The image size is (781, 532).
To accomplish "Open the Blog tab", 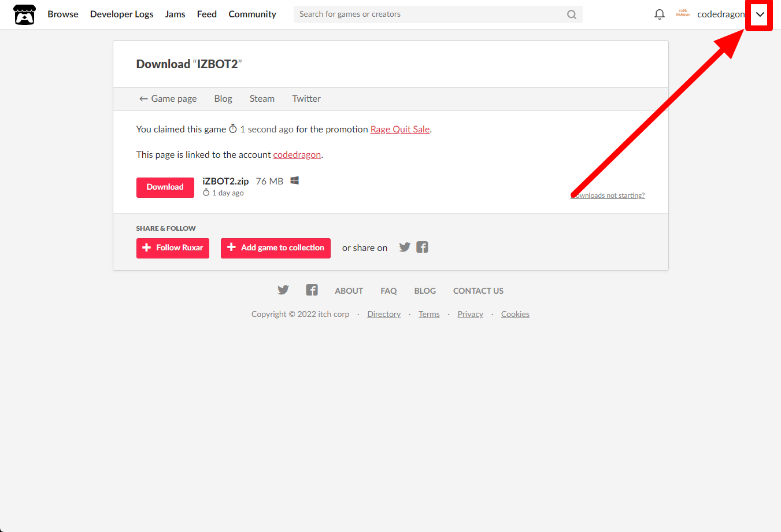I will pos(223,99).
